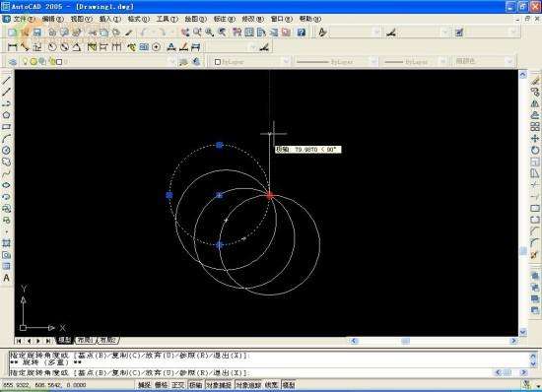Open the Help question mark icon
Image resolution: width=542 pixels, height=392 pixels.
click(302, 33)
